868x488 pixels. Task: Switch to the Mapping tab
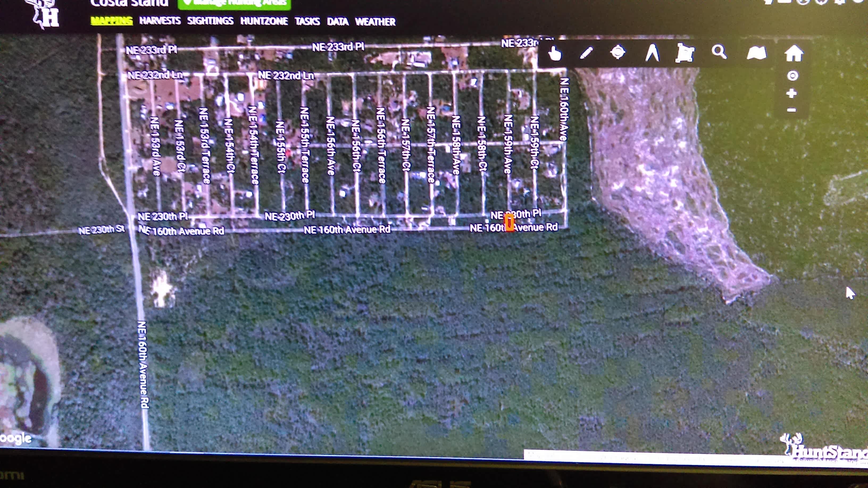coord(111,21)
